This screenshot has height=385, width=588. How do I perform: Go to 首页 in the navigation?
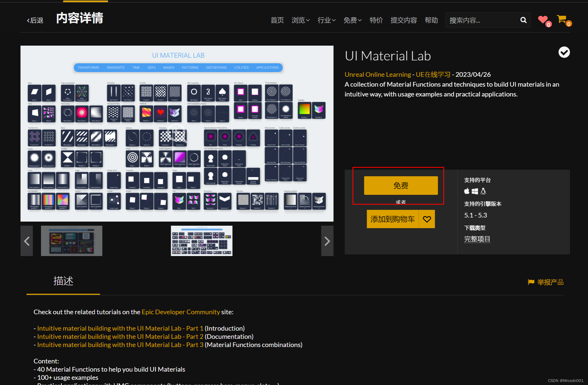click(277, 20)
